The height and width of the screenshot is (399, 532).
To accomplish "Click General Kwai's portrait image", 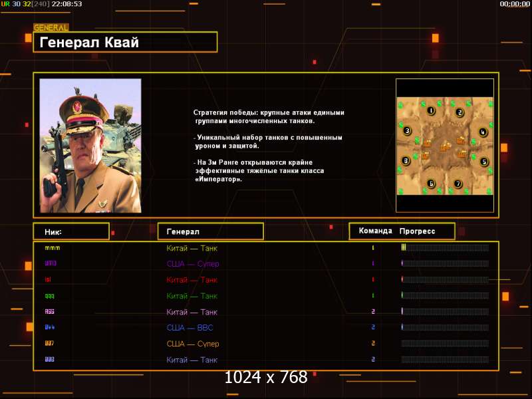I will 90,146.
